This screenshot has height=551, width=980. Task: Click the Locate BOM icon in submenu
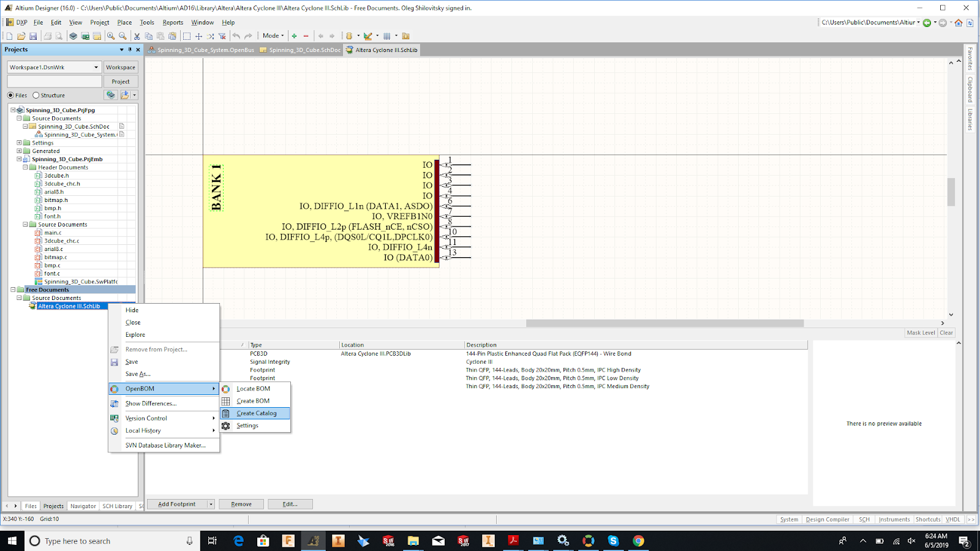point(226,389)
